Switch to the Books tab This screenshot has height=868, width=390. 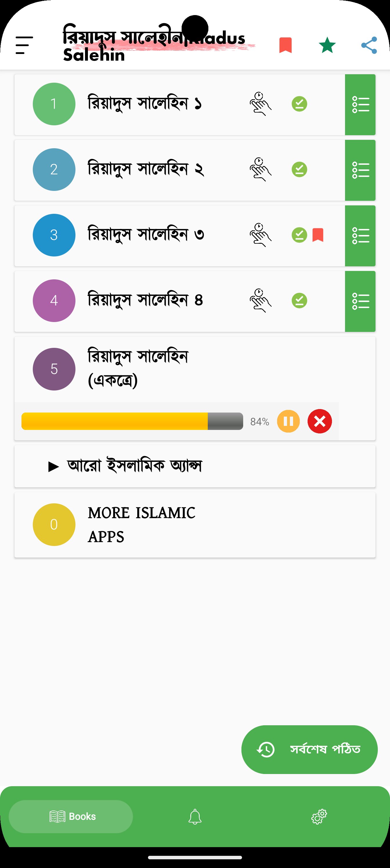click(71, 816)
